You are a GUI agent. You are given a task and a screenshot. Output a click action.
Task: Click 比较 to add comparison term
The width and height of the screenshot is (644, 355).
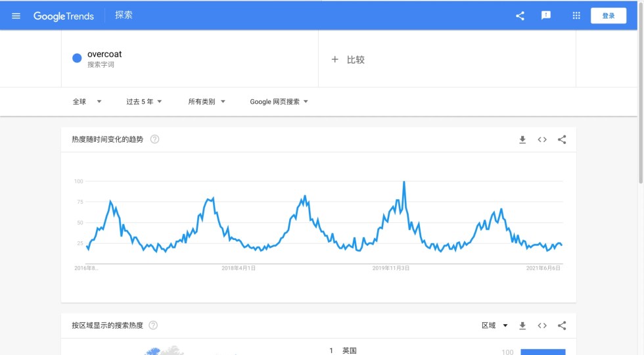coord(348,60)
